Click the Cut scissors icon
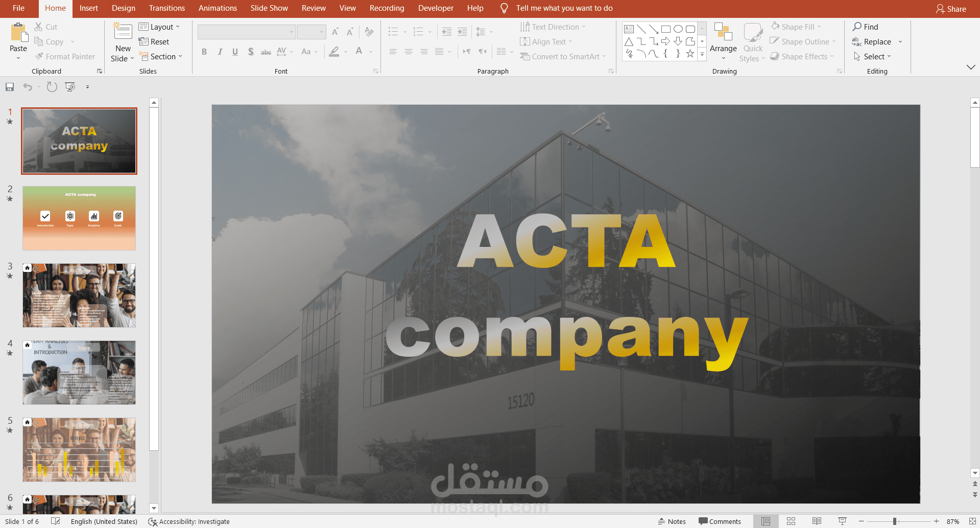980x528 pixels. (x=39, y=27)
